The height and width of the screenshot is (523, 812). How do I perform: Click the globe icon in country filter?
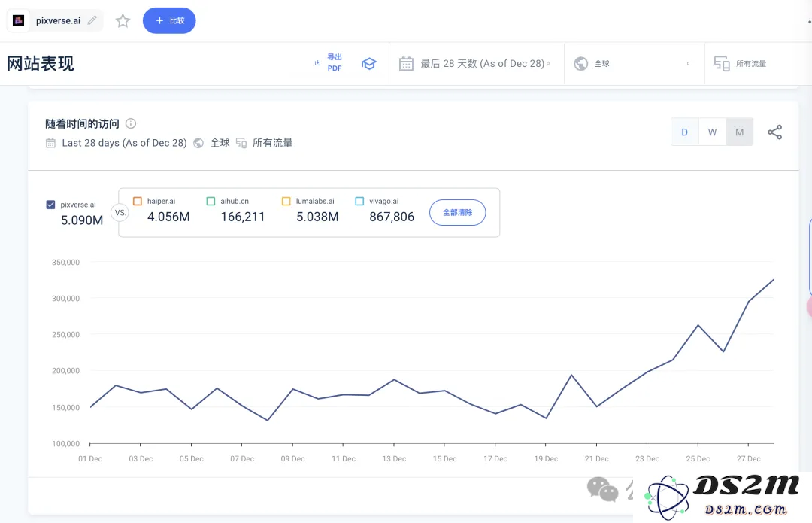pyautogui.click(x=581, y=64)
